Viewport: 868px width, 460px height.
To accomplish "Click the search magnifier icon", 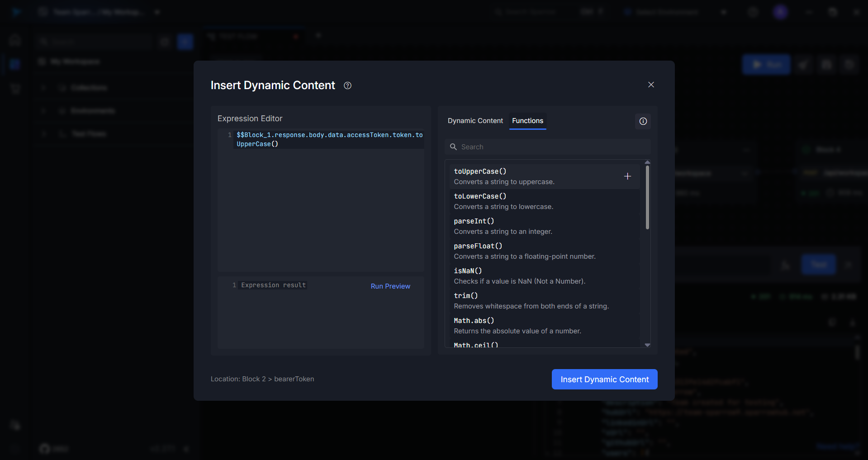I will (453, 147).
